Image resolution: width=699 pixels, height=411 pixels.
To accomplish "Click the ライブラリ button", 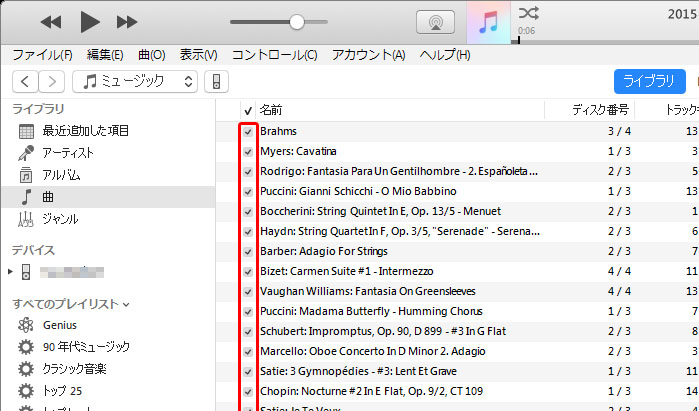I will [x=649, y=81].
